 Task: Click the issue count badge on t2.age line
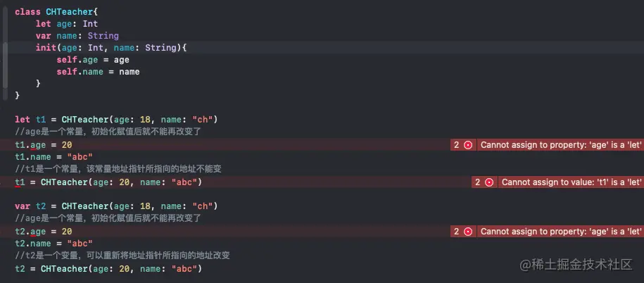pyautogui.click(x=456, y=232)
